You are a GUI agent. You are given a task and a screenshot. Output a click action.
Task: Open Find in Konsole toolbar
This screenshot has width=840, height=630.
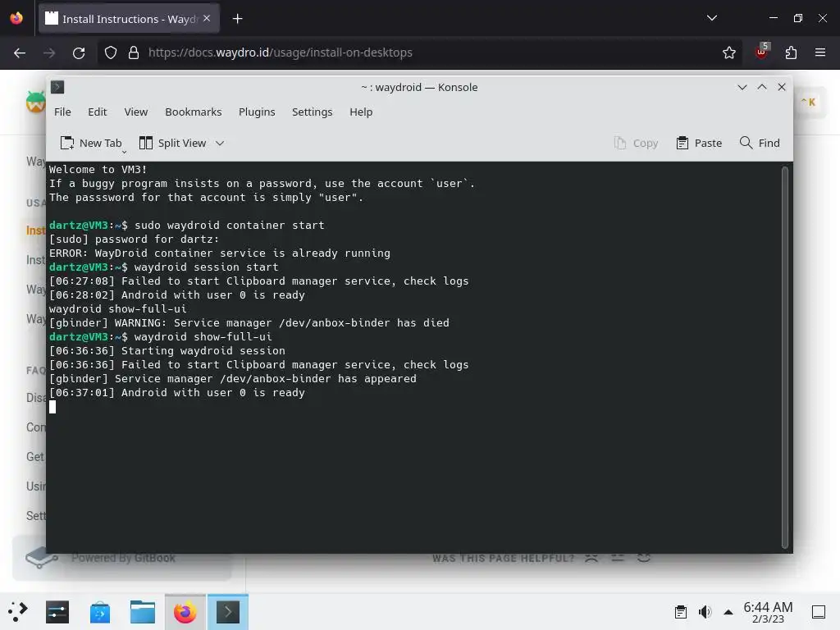pyautogui.click(x=759, y=143)
